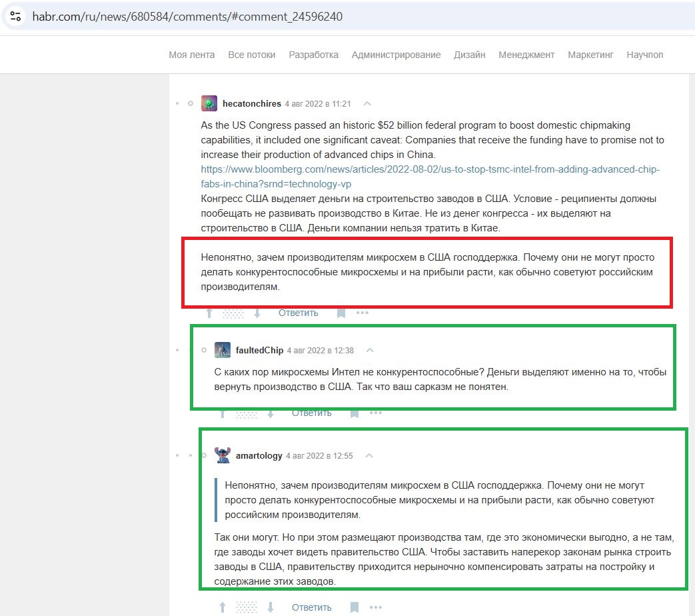
Task: Downvote the hecatonchires comment
Action: (257, 313)
